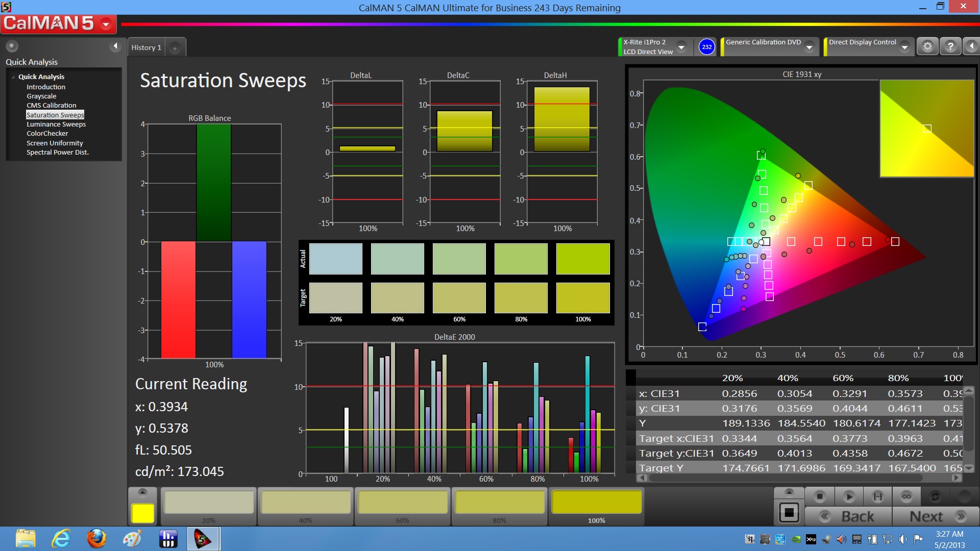Click the yellow color selector swatch
This screenshot has width=980, height=551.
(x=143, y=513)
